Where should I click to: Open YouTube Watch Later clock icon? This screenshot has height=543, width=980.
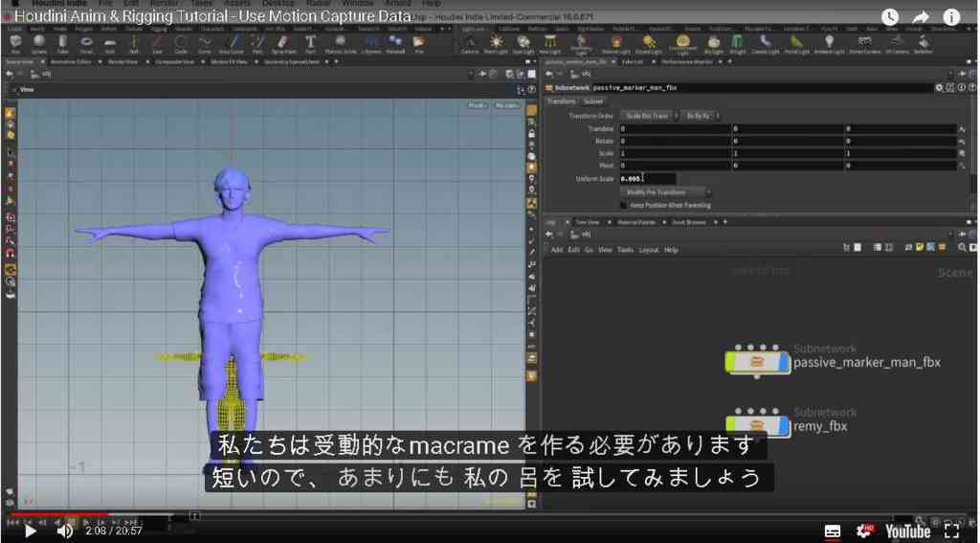tap(890, 17)
